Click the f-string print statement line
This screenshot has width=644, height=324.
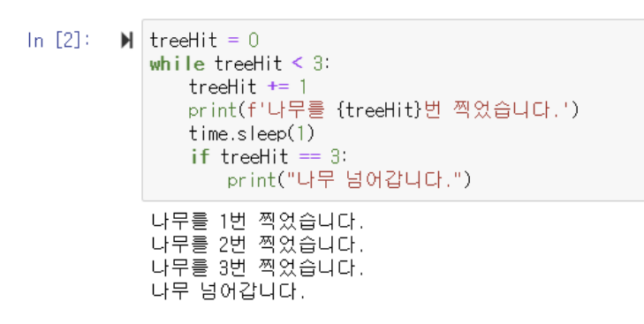(383, 110)
